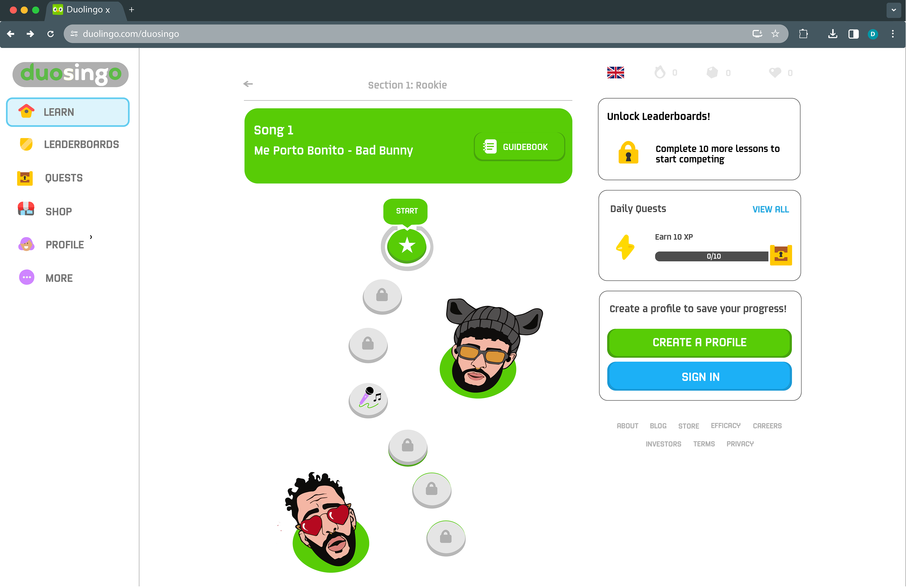Screen dimensions: 906x588
Task: Select the UK flag language icon
Action: coord(616,72)
